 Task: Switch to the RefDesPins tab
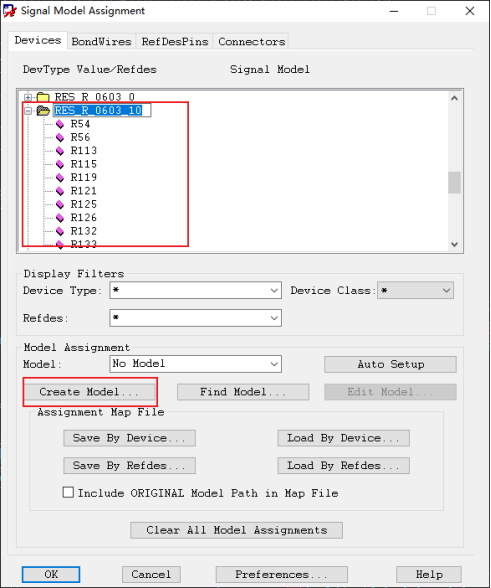[175, 42]
